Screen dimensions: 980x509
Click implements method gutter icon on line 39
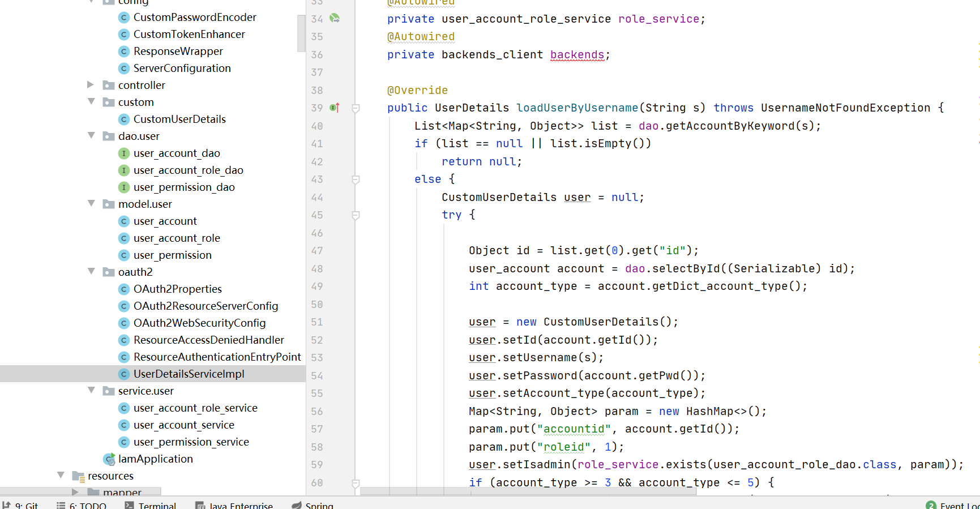pyautogui.click(x=335, y=108)
